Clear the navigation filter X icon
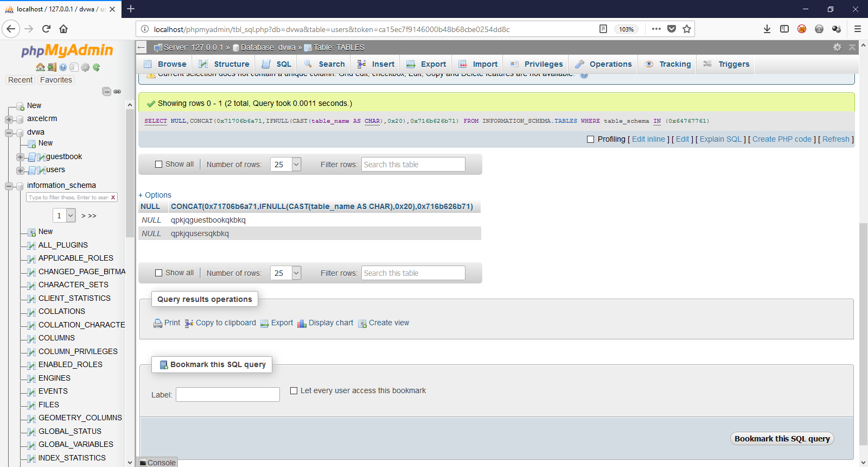Image resolution: width=868 pixels, height=467 pixels. tap(113, 198)
